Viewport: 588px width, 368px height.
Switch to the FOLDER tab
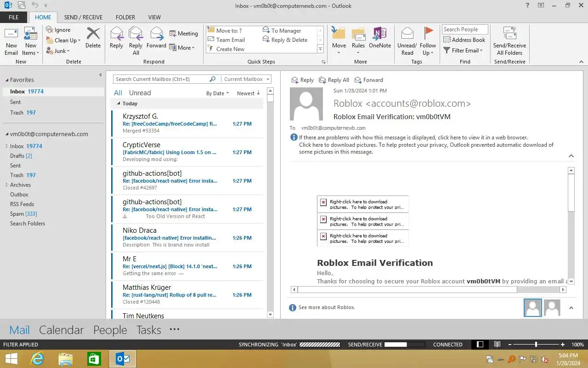click(x=125, y=17)
